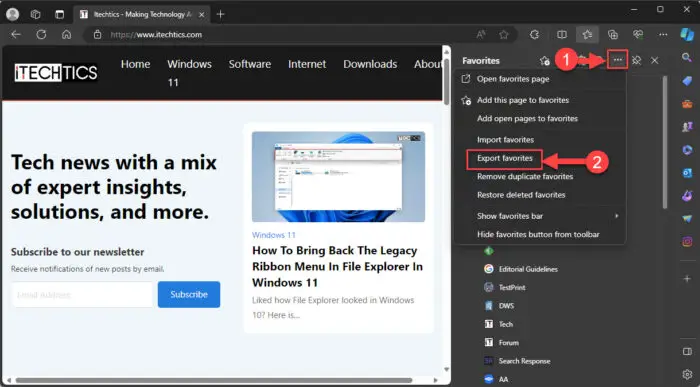
Task: Open the user profile avatar
Action: (x=12, y=14)
